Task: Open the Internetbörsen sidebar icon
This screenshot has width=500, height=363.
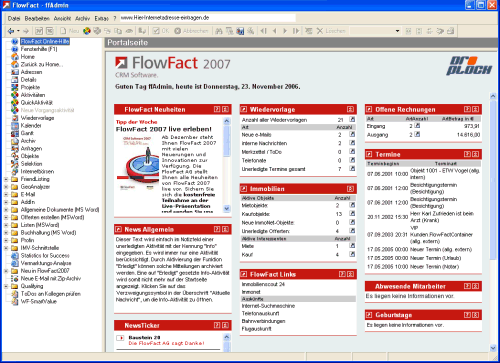Action: click(x=15, y=171)
